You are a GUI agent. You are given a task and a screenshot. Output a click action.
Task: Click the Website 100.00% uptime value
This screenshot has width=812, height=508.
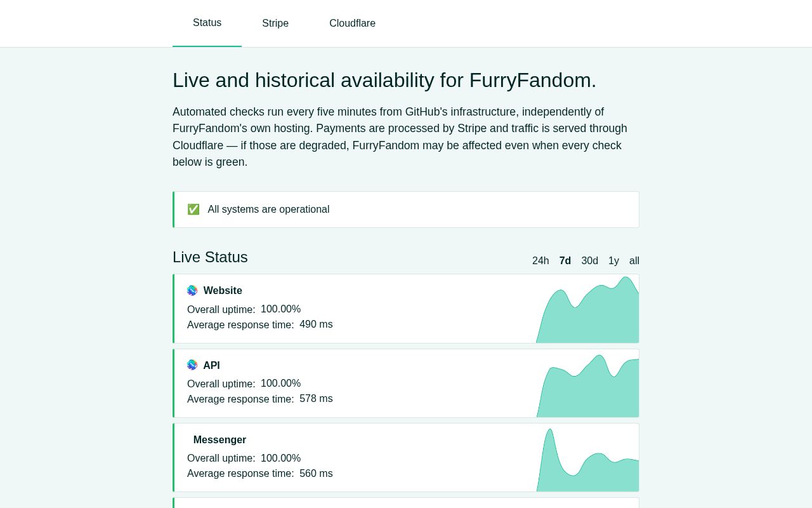[280, 309]
